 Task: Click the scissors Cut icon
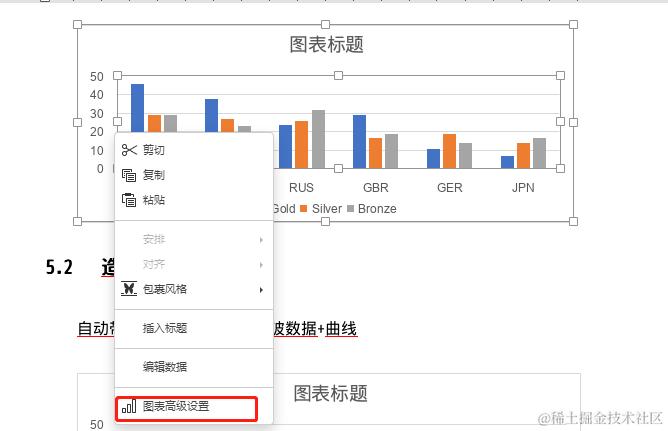coord(129,150)
